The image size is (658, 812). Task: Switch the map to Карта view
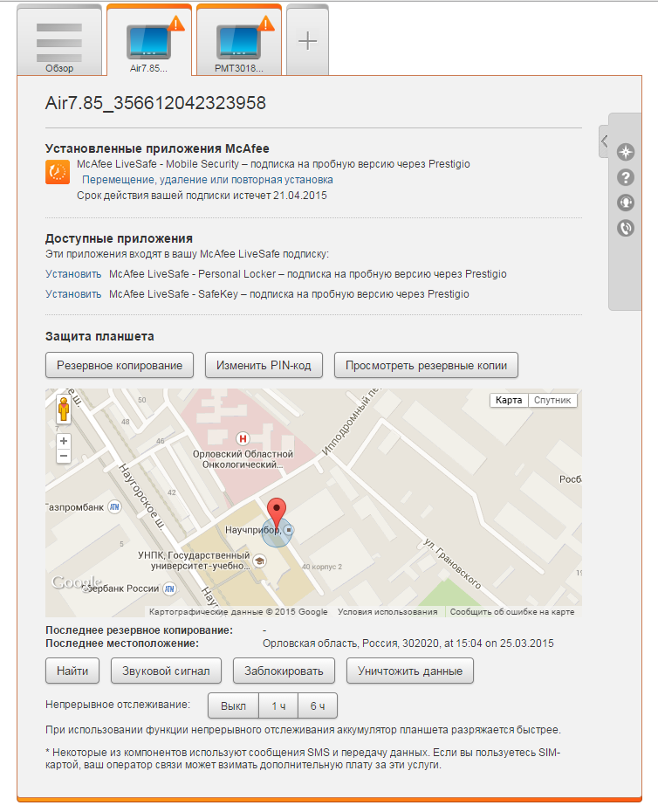(x=509, y=400)
